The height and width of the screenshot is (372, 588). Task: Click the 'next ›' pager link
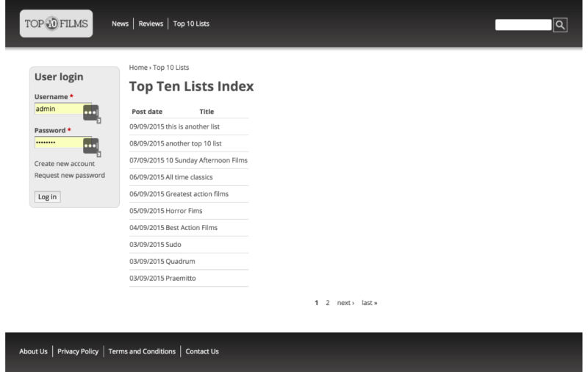point(345,303)
